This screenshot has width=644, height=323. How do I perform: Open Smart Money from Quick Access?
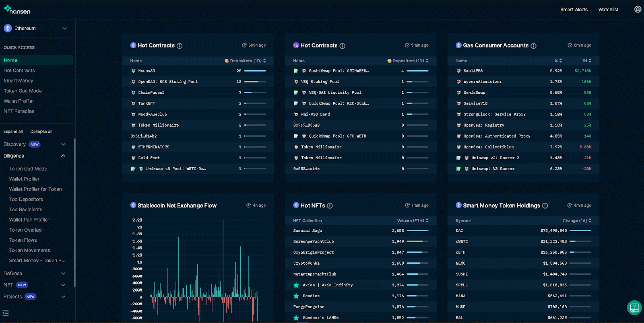[x=19, y=80]
